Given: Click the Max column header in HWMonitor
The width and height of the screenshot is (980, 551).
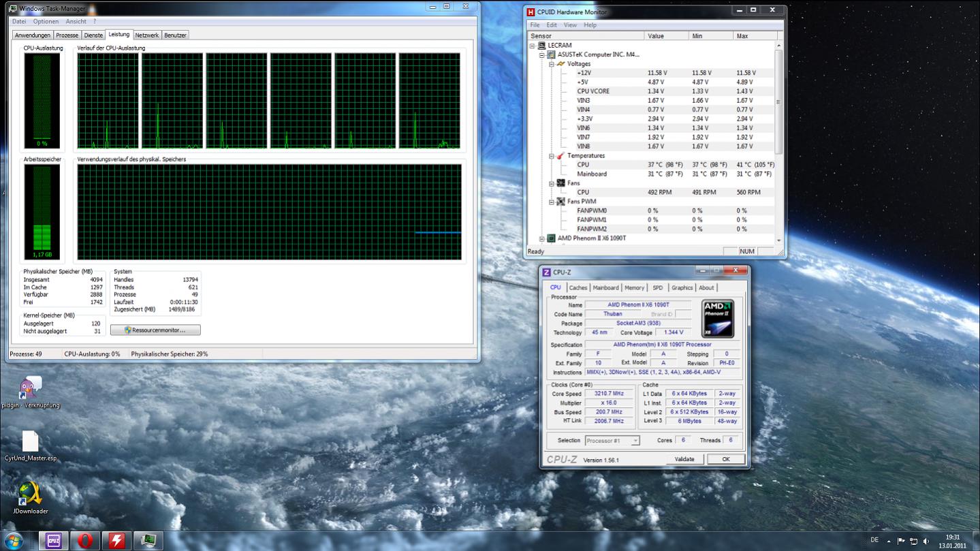Looking at the screenshot, I should click(755, 35).
